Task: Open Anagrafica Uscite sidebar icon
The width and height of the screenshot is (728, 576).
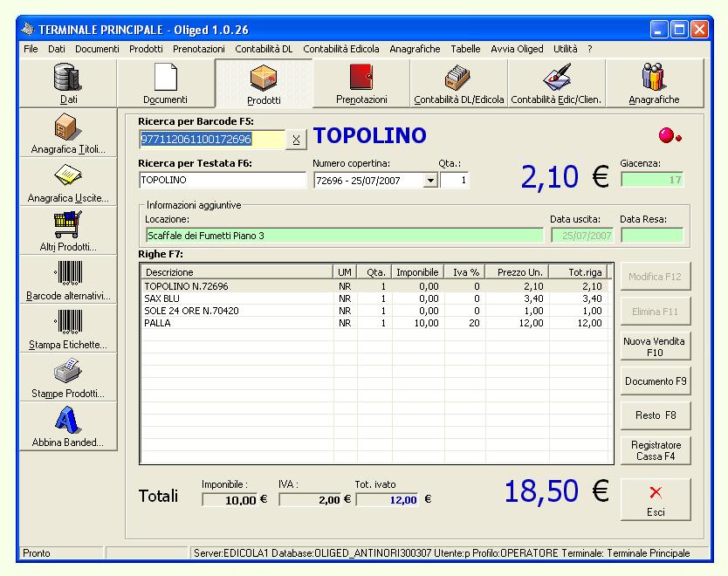Action: coord(68,182)
